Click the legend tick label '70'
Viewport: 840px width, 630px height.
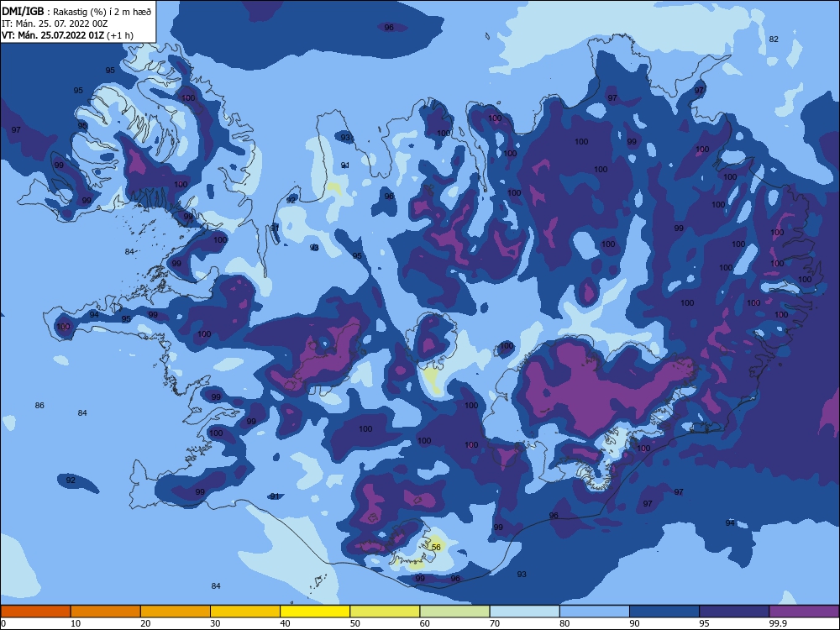click(495, 623)
